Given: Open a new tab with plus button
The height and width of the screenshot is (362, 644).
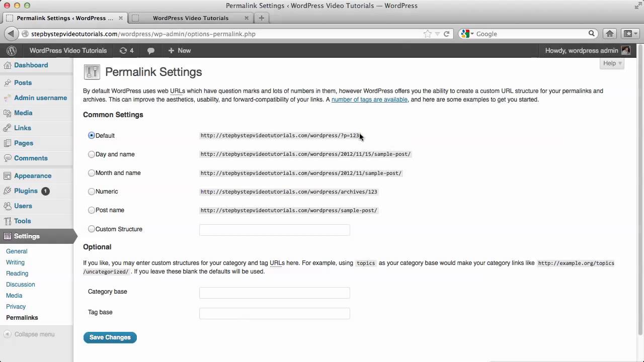Looking at the screenshot, I should pyautogui.click(x=261, y=18).
